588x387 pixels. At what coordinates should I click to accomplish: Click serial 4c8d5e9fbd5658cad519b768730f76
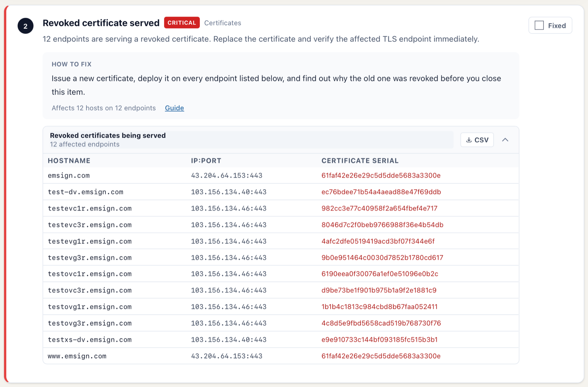381,323
